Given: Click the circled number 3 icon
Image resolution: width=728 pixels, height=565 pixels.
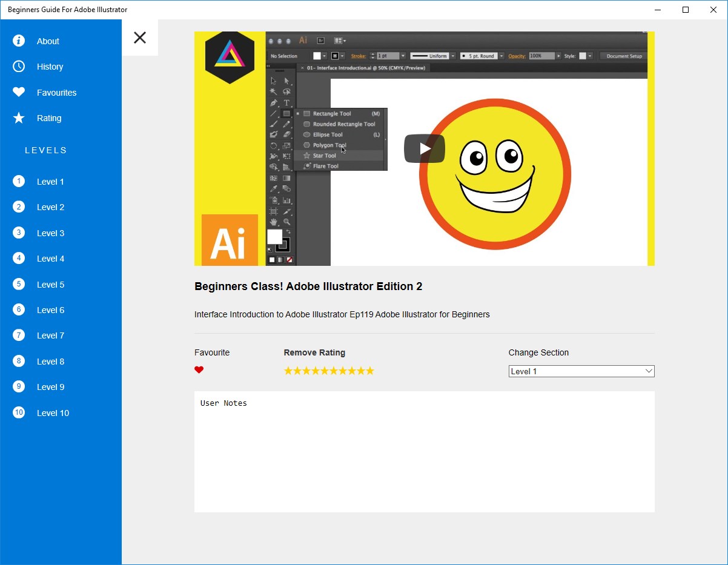Looking at the screenshot, I should pyautogui.click(x=19, y=233).
